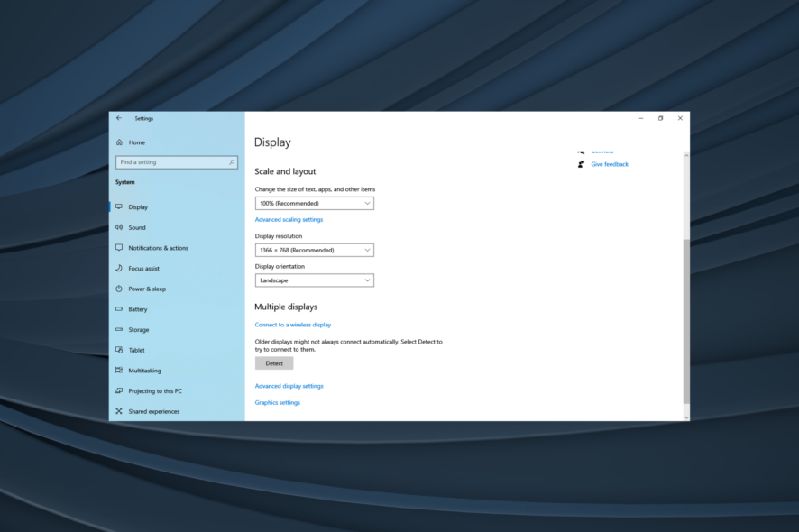
Task: Open Notifications & actions icon
Action: tap(119, 248)
